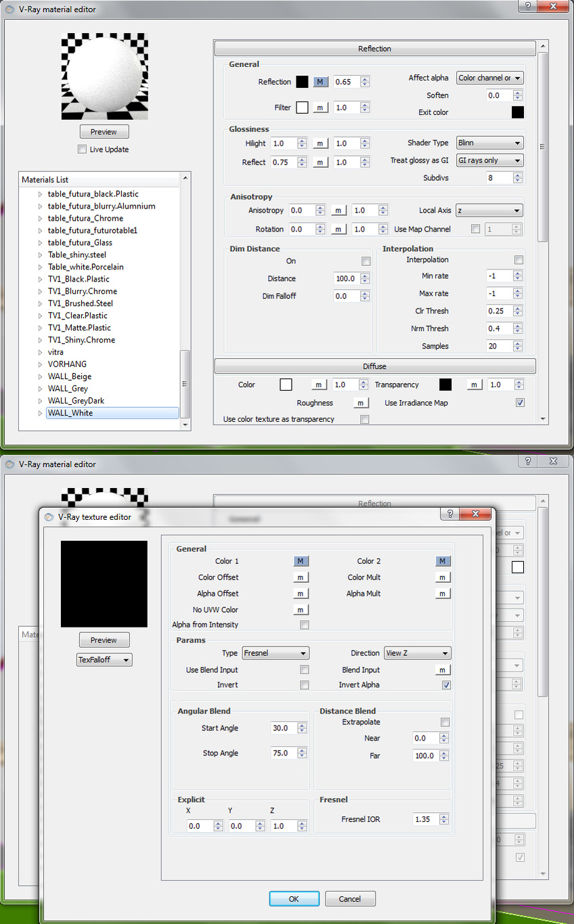574x924 pixels.
Task: Click the Hilight glossiness 'm' map button
Action: (x=320, y=144)
